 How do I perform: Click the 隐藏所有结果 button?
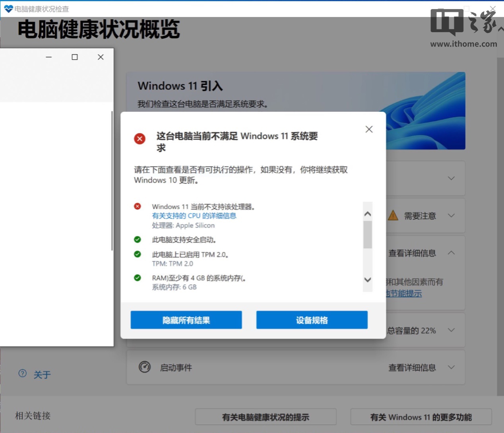point(186,320)
